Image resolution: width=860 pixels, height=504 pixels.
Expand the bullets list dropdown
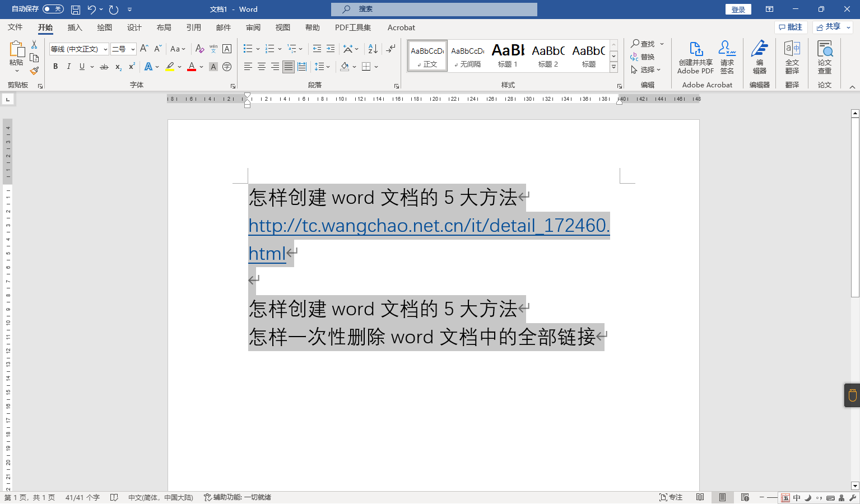[258, 49]
